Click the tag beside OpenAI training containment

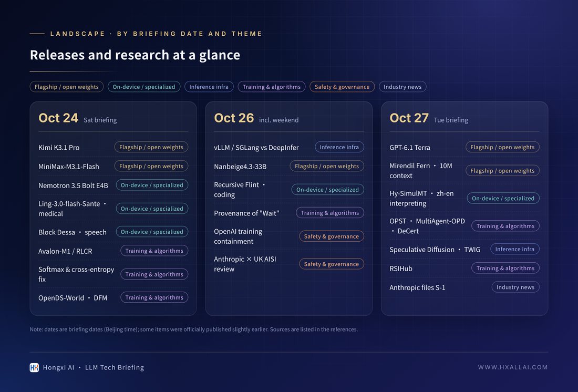pyautogui.click(x=332, y=236)
